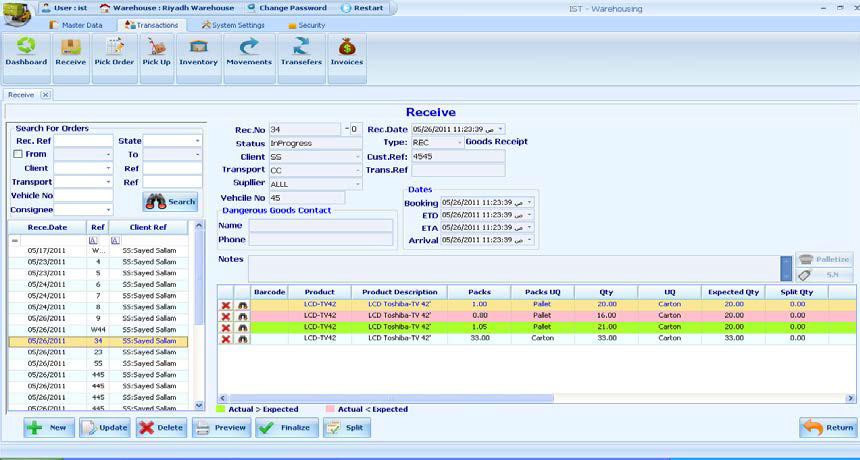
Task: Select the Pick Up toolbar icon
Action: coord(156,52)
